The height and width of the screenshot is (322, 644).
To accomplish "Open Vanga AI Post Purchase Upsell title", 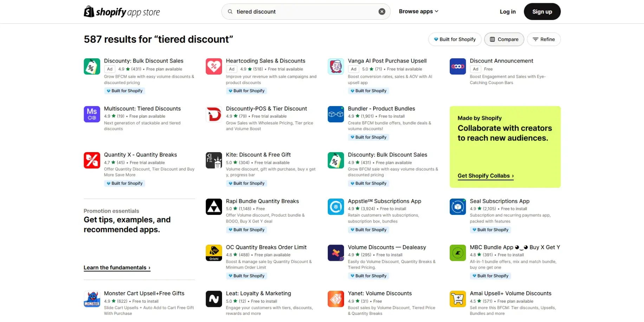I will (x=387, y=61).
